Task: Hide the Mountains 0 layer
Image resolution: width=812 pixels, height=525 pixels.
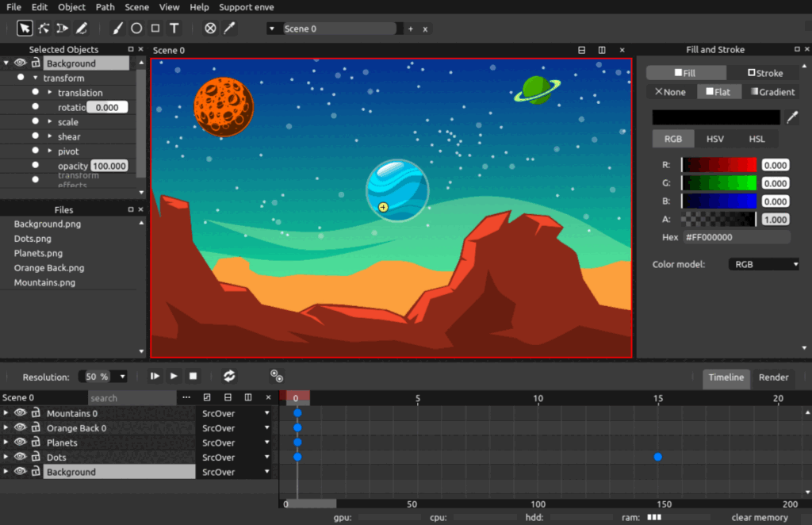Action: 21,413
